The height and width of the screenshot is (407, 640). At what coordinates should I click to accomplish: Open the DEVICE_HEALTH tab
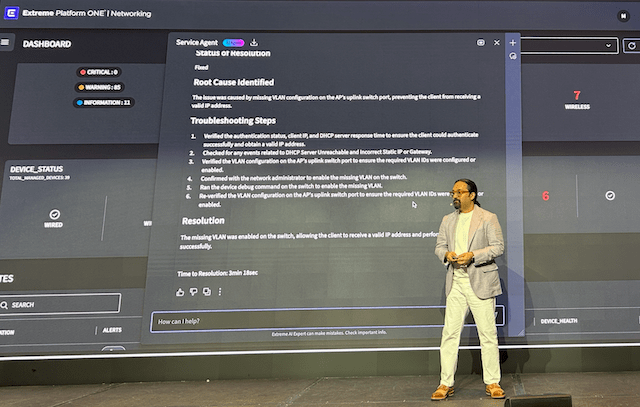[559, 321]
